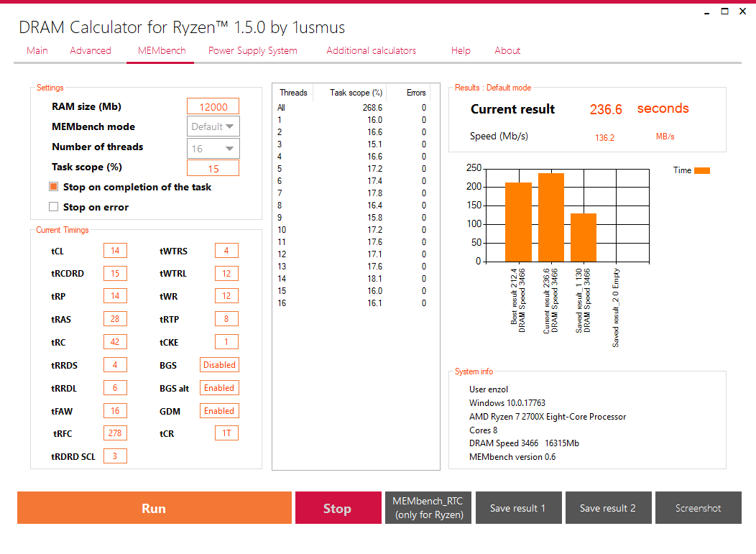Save benchmark with Save result 1

[x=518, y=508]
